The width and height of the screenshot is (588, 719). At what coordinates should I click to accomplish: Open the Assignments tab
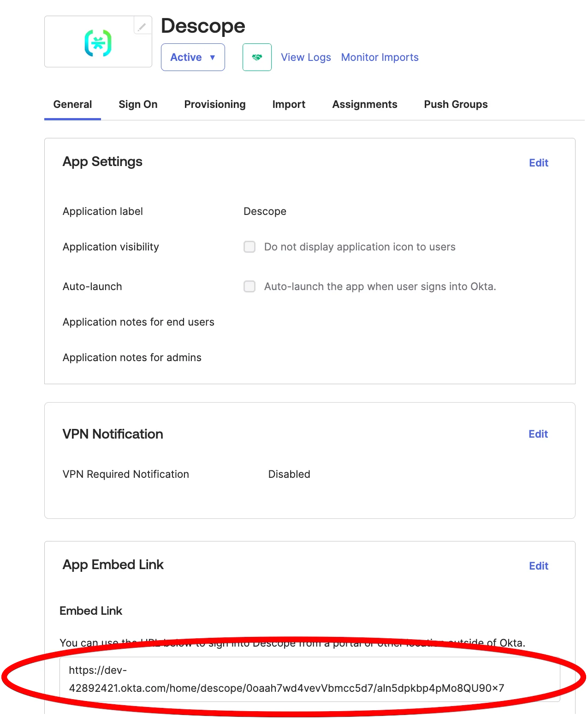point(364,104)
